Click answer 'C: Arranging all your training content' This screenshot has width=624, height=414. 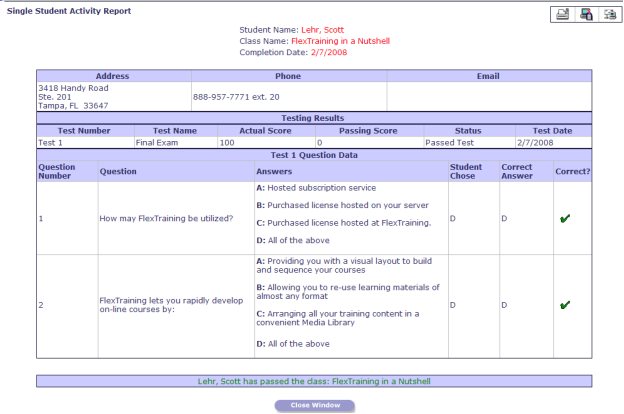(337, 318)
